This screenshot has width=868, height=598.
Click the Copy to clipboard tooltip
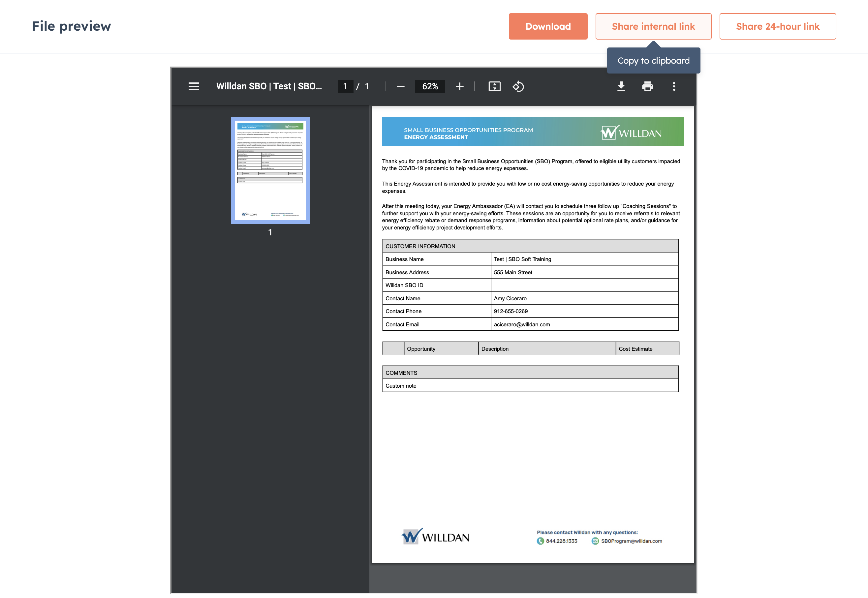pos(653,61)
